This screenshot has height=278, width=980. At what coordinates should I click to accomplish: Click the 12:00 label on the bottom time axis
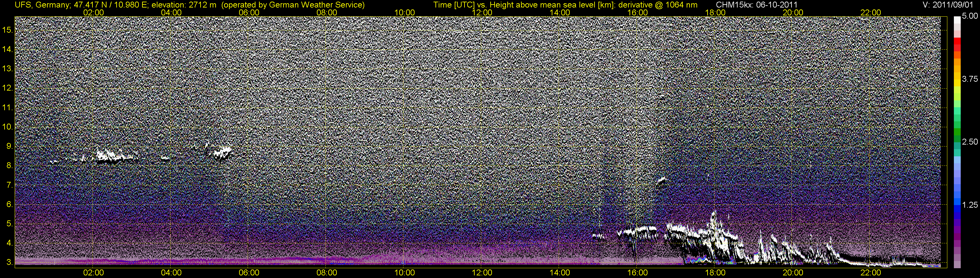point(482,273)
